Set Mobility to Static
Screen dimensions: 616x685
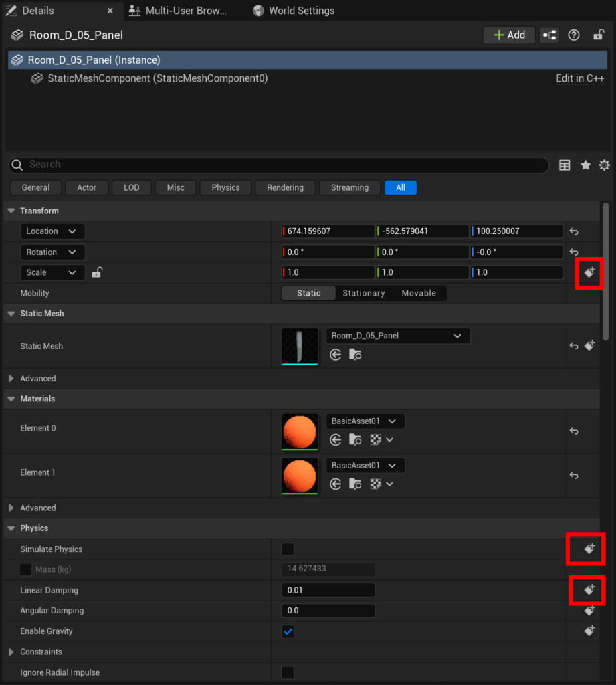(x=309, y=293)
